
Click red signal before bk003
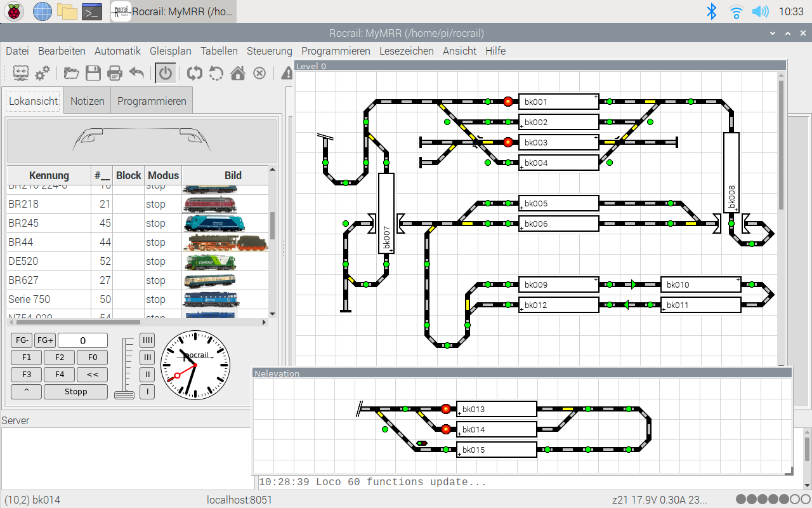pos(508,142)
